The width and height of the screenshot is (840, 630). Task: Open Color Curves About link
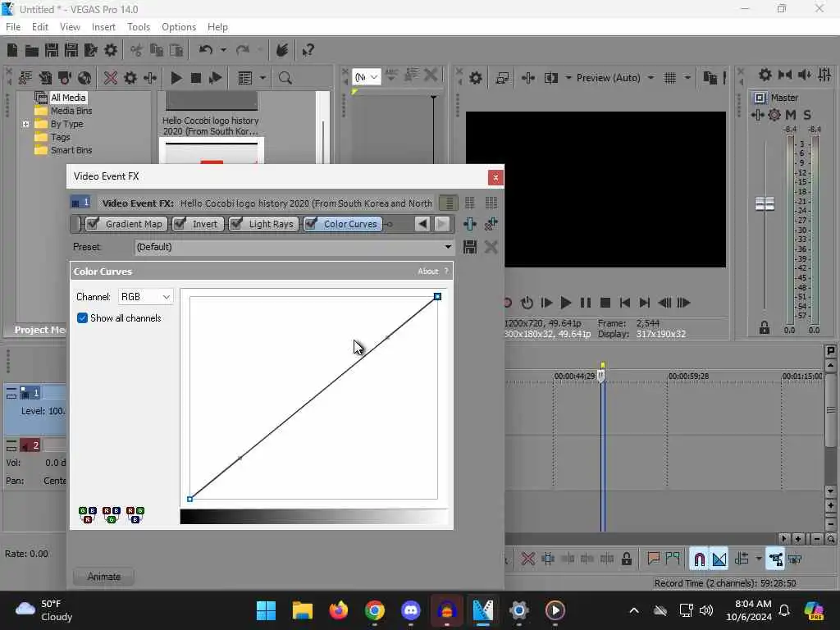click(x=427, y=272)
